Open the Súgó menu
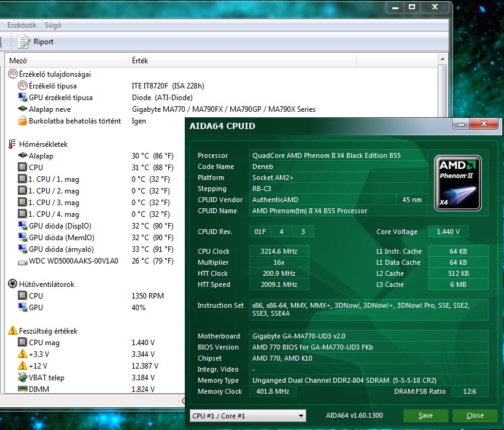Image resolution: width=504 pixels, height=430 pixels. pos(53,25)
